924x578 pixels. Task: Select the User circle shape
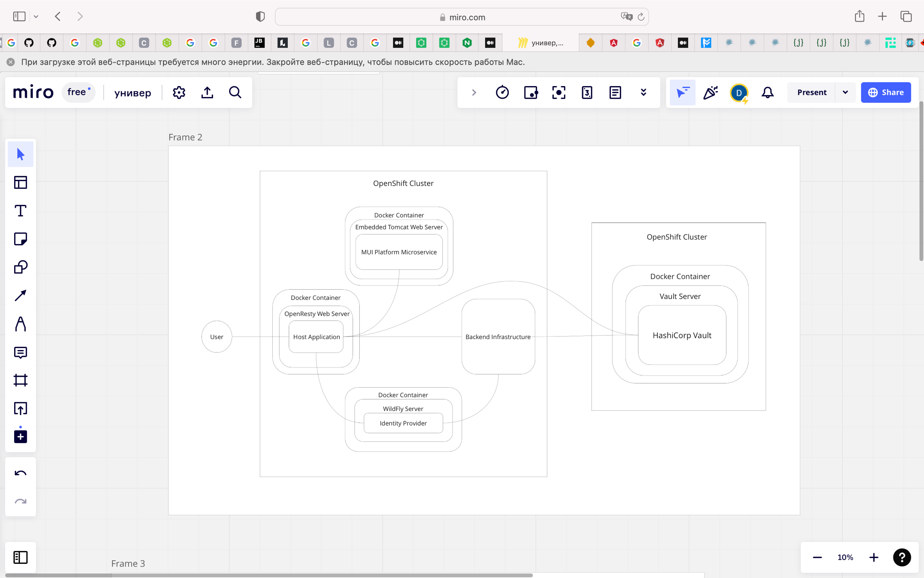(217, 337)
